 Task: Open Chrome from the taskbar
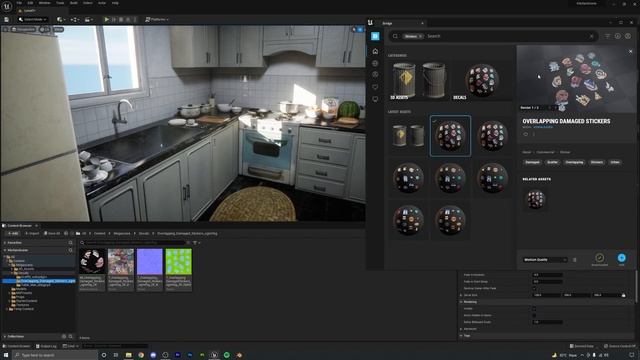click(x=141, y=355)
